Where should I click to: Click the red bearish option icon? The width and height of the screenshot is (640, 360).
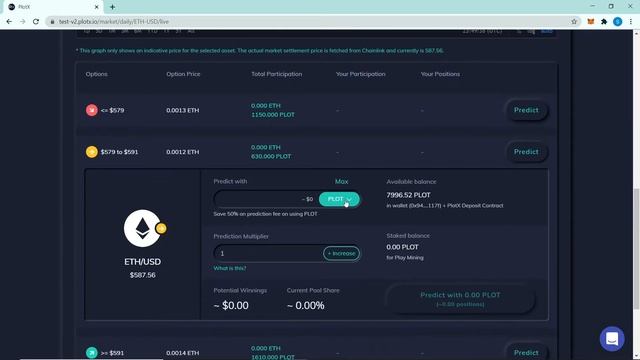(x=91, y=110)
